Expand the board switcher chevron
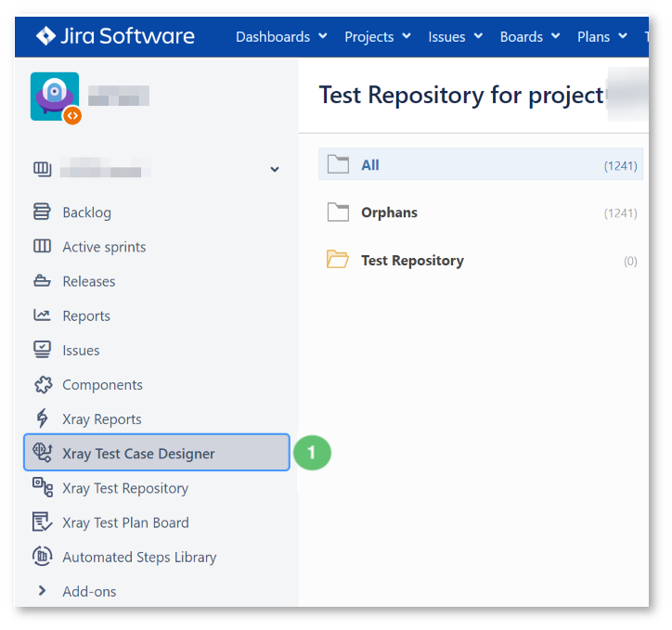 [x=275, y=169]
